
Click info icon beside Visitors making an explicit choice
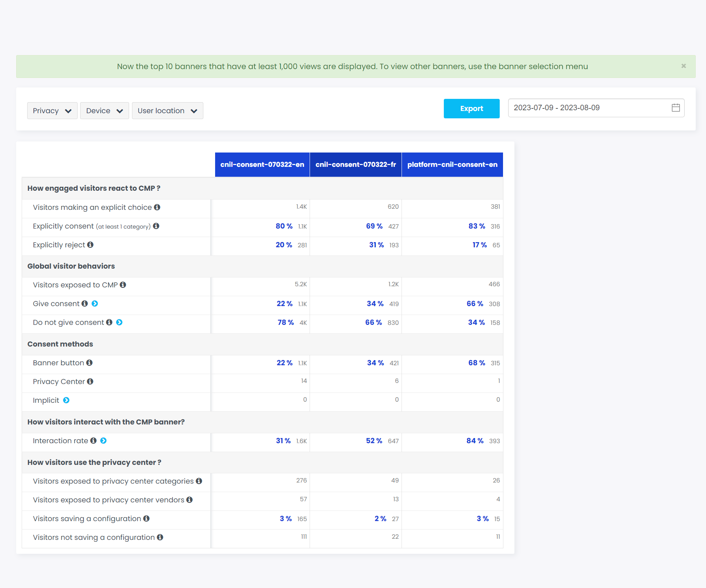click(x=157, y=207)
